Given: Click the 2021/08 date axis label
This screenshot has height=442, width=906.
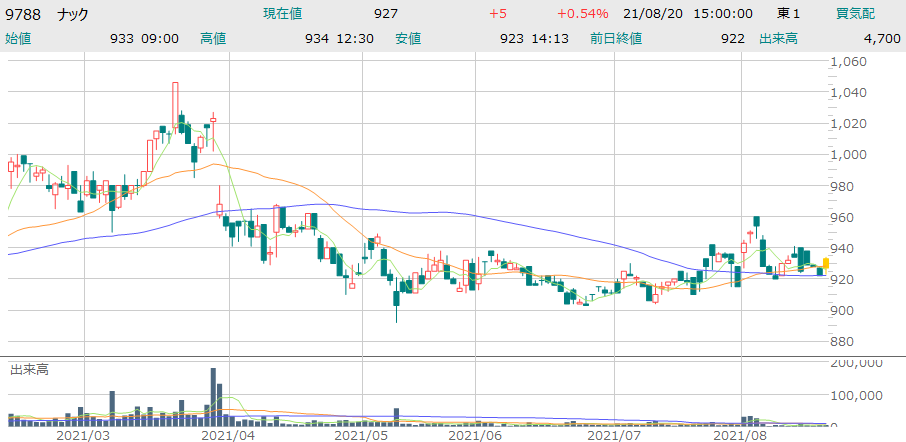Looking at the screenshot, I should [739, 434].
